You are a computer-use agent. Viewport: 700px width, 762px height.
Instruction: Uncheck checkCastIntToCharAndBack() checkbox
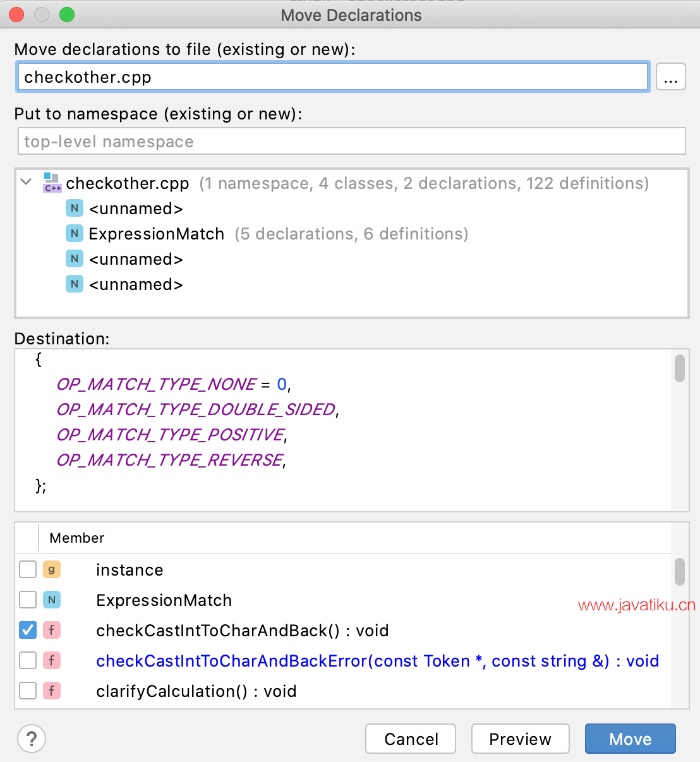coord(28,630)
